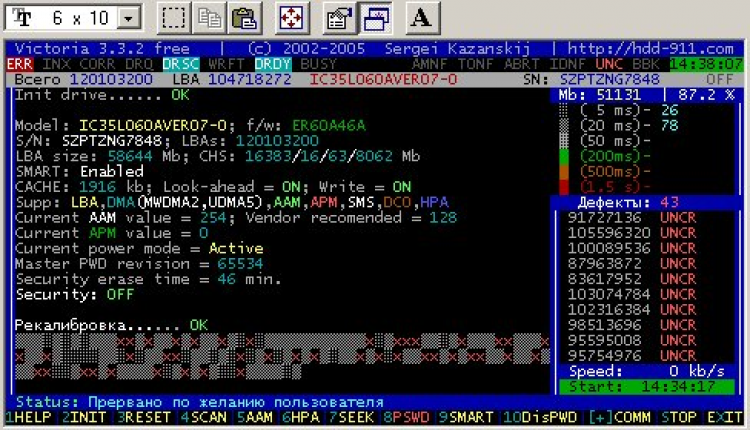The height and width of the screenshot is (430, 750).
Task: Click the DRSC status indicator
Action: click(x=181, y=64)
